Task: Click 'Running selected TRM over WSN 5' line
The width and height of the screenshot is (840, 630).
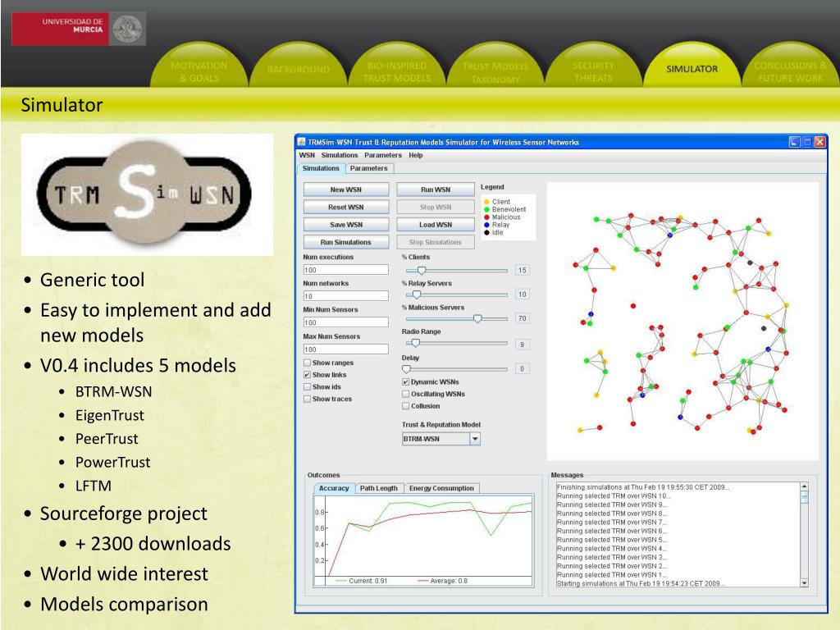Action: (x=612, y=540)
